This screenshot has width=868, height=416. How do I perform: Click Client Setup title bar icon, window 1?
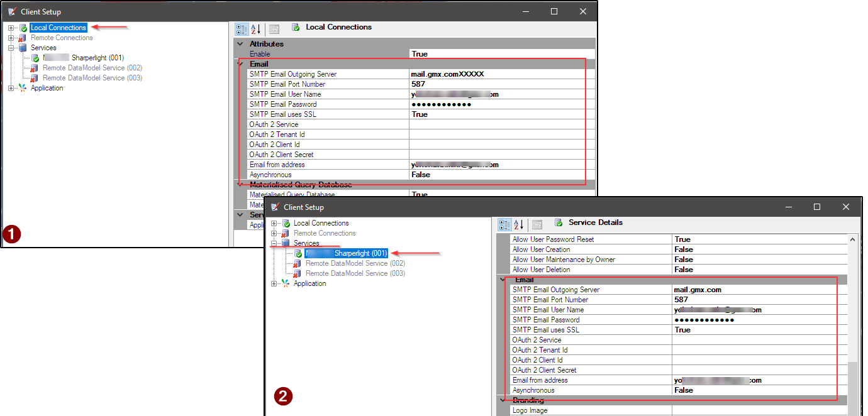tap(12, 11)
